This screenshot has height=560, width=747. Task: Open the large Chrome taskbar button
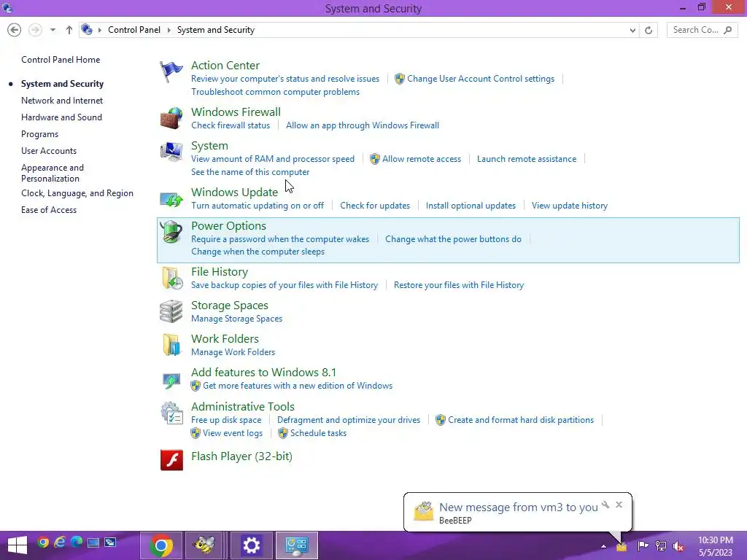[161, 545]
